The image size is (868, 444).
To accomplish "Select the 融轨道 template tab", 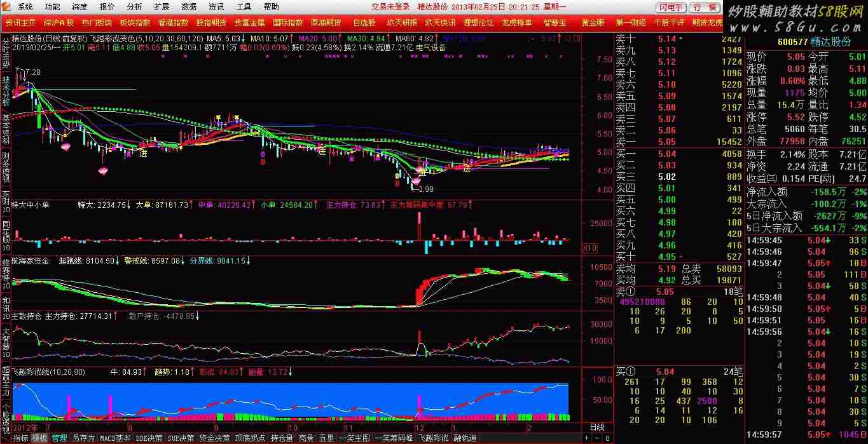I will pyautogui.click(x=464, y=438).
